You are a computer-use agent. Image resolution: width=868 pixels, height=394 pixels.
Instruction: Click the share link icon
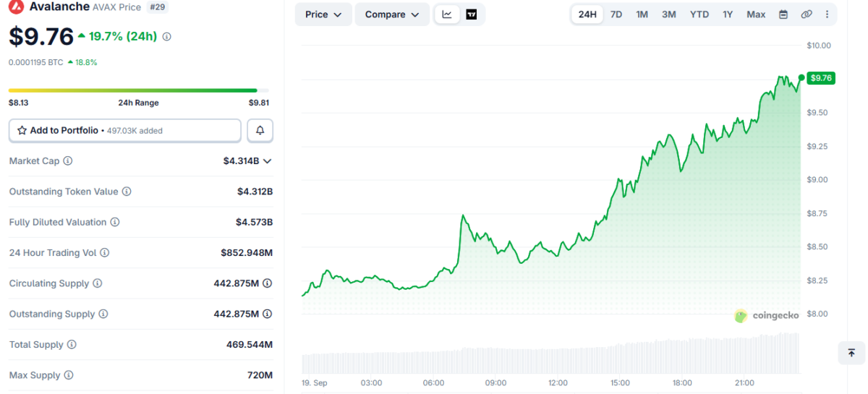click(807, 14)
